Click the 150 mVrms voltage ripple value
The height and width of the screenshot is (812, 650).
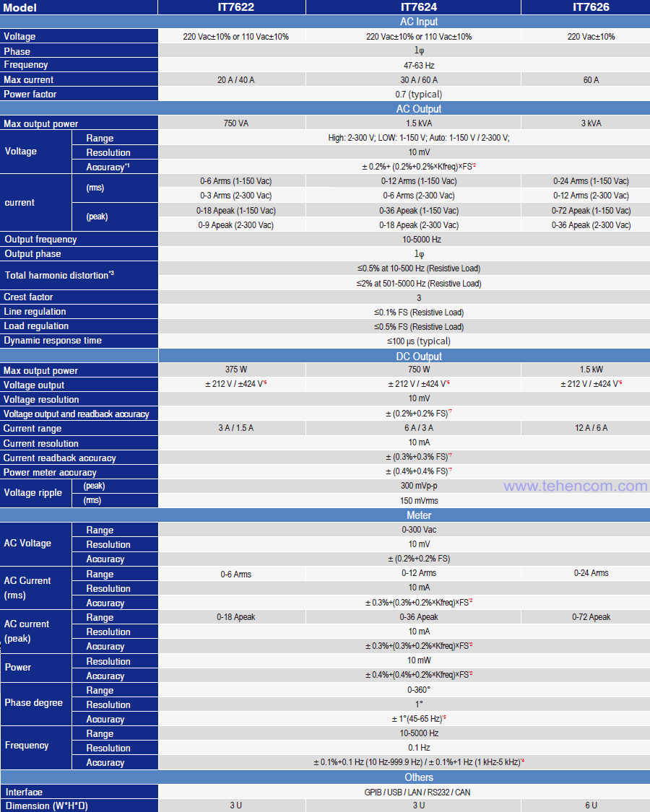(x=419, y=501)
